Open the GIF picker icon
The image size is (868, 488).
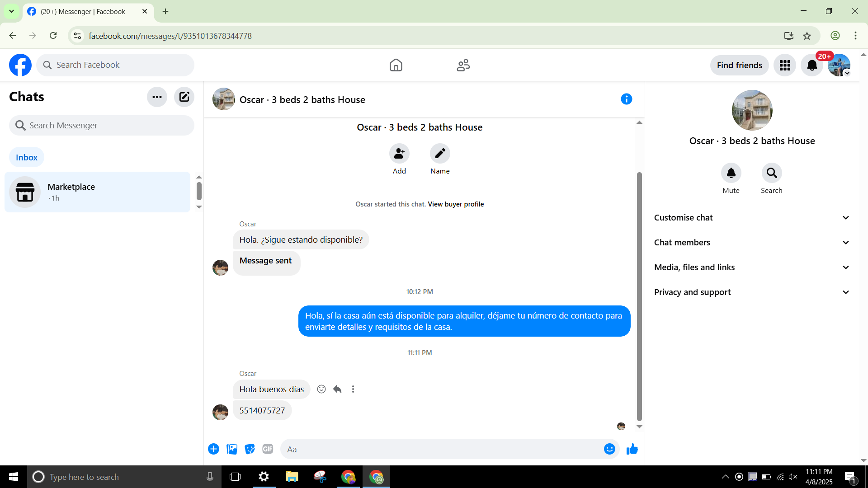tap(268, 449)
